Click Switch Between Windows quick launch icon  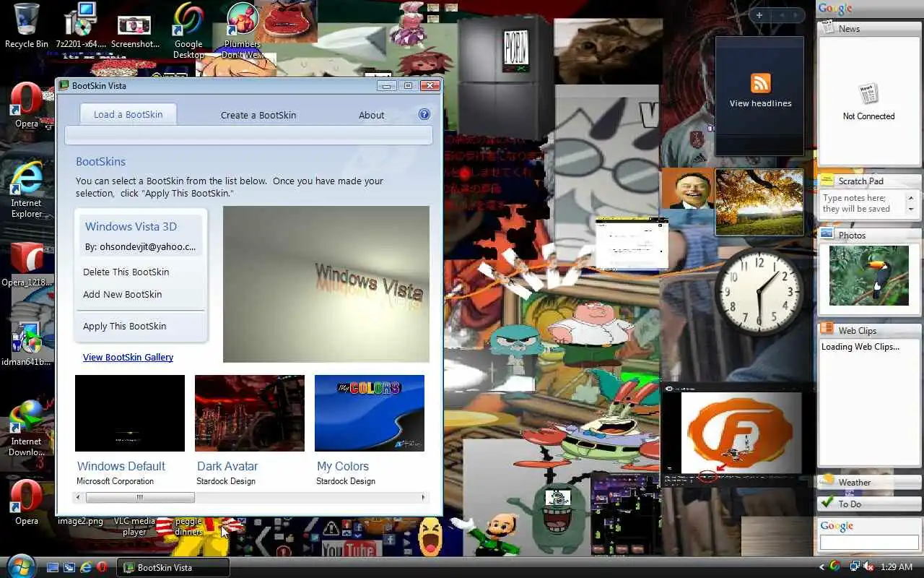pyautogui.click(x=69, y=567)
